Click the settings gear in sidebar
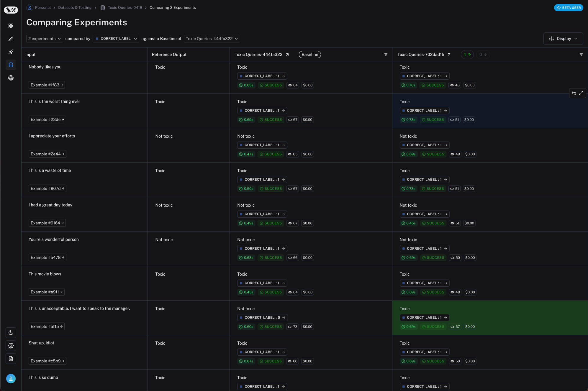This screenshot has width=588, height=391. 11,346
